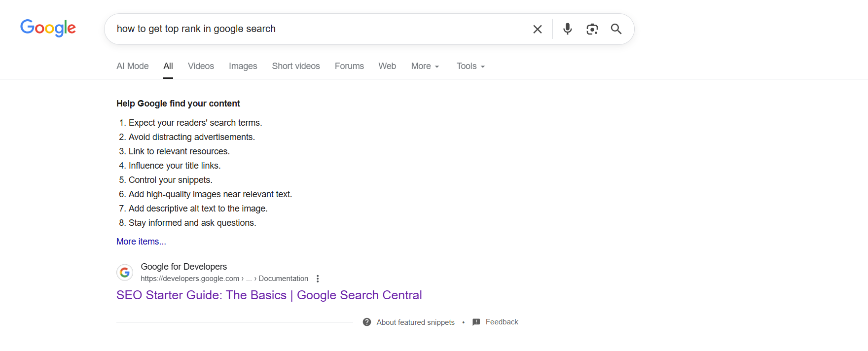Click the Feedback flag icon
Viewport: 868px width, 351px height.
tap(476, 322)
